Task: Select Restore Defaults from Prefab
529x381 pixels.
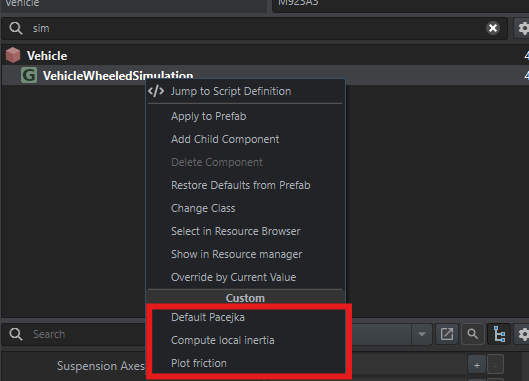Action: pyautogui.click(x=241, y=185)
